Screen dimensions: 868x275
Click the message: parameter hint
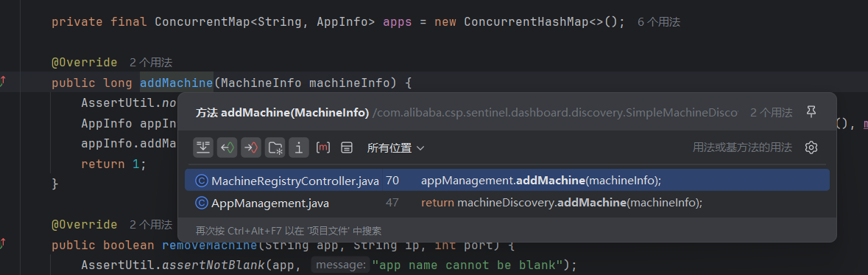(x=340, y=265)
